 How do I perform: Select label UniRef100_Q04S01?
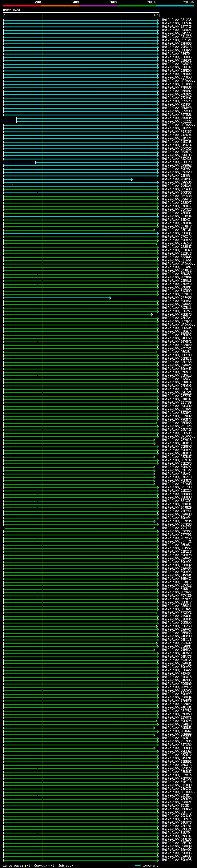tap(177, 186)
